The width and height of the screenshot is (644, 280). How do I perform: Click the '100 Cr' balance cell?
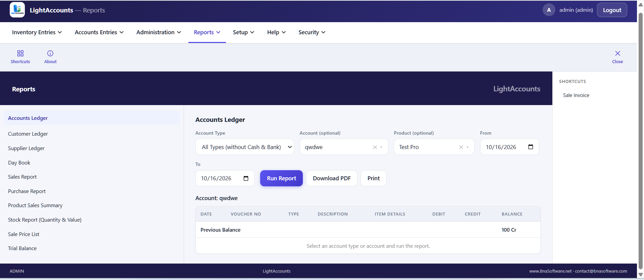pyautogui.click(x=509, y=230)
